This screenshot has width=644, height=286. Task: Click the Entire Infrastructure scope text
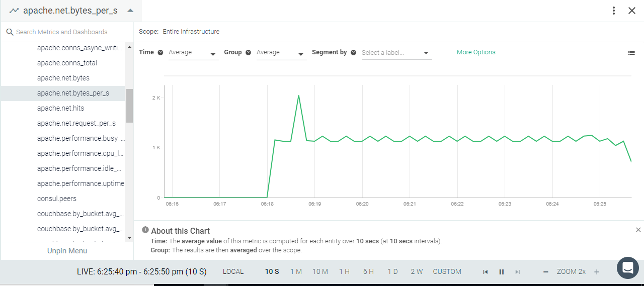(191, 32)
